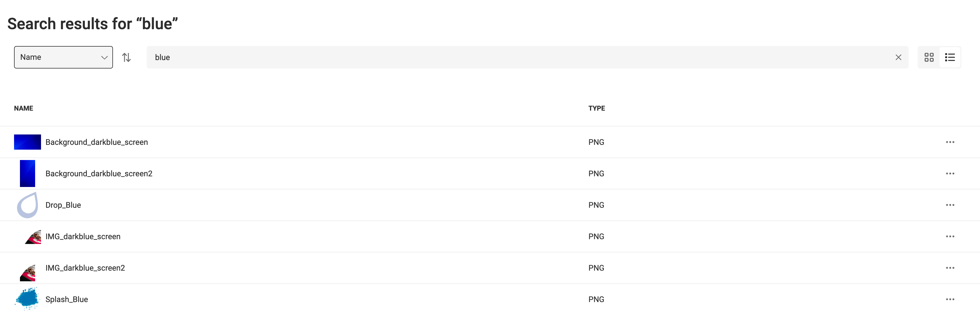
Task: Open more options for Background_darkblue_screen
Action: click(x=950, y=142)
